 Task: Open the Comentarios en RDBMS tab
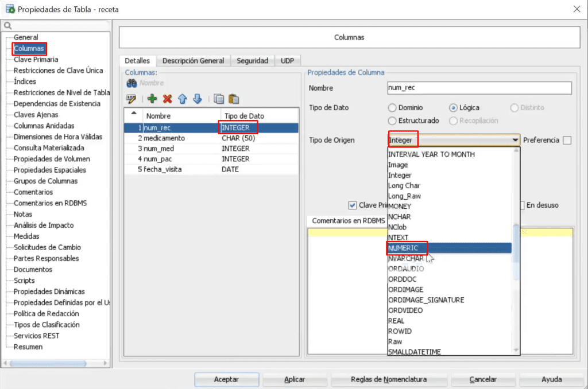[x=349, y=221]
